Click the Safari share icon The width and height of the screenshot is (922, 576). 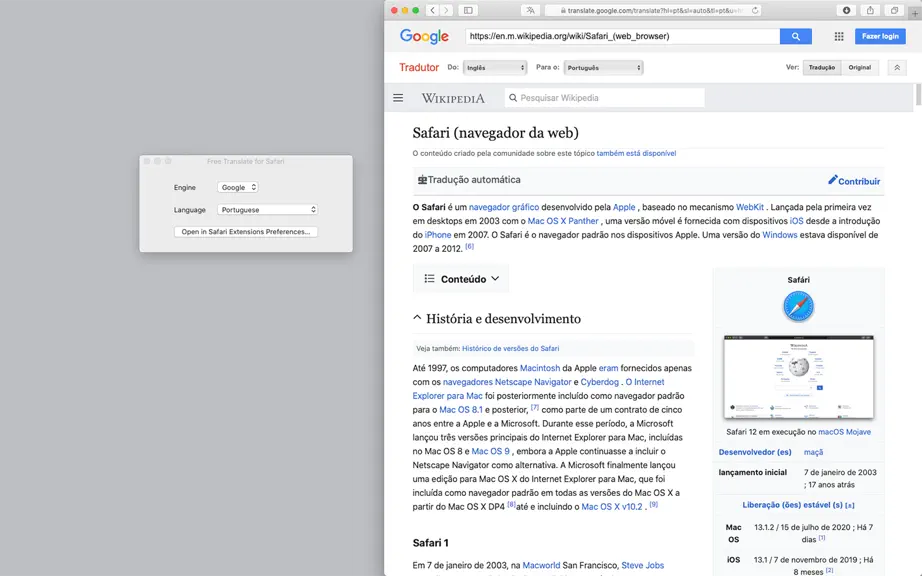(870, 10)
